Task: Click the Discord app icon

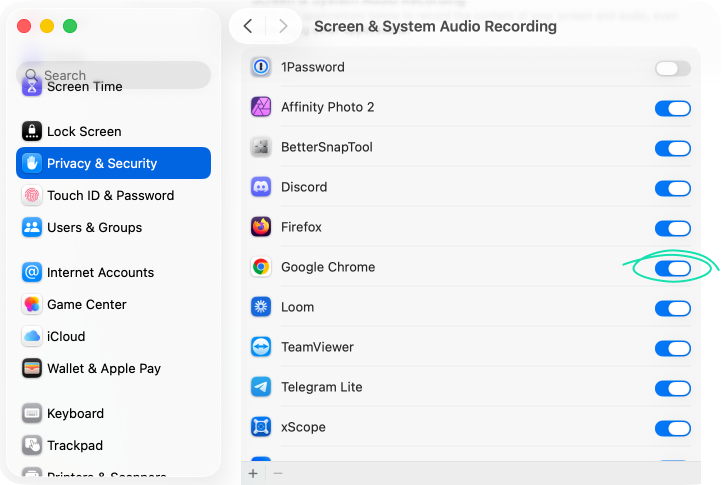Action: click(x=261, y=187)
